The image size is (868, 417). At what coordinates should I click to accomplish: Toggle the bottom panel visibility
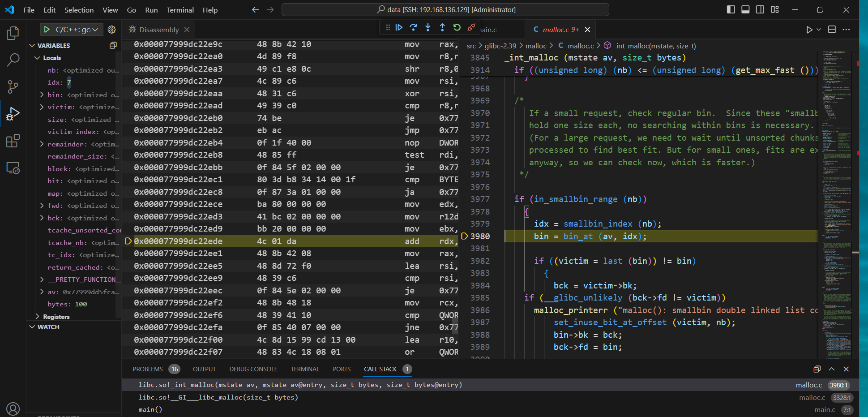click(x=745, y=9)
